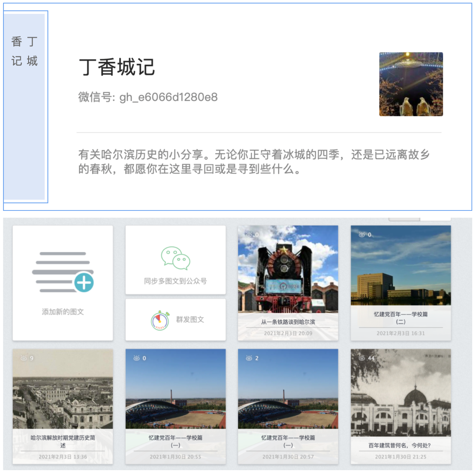The height and width of the screenshot is (475, 476).
Task: Click the 丁香城记 account avatar image
Action: click(x=411, y=84)
